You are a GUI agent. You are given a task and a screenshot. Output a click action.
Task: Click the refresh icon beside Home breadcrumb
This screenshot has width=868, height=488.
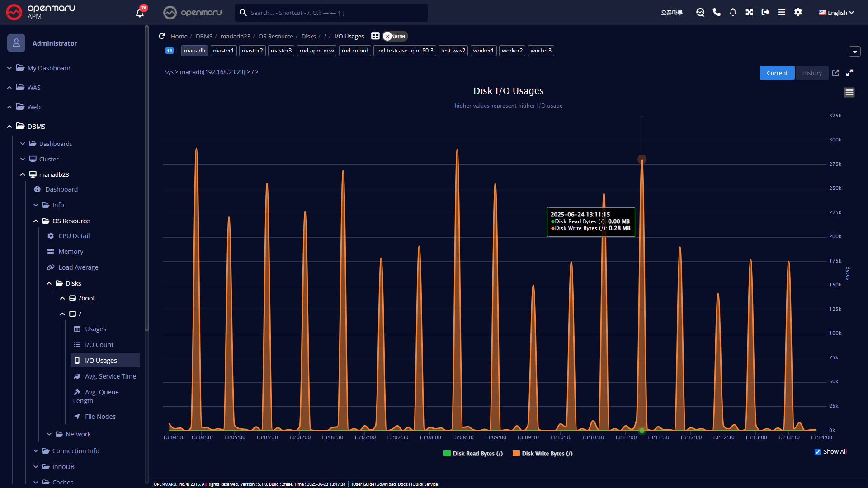162,36
